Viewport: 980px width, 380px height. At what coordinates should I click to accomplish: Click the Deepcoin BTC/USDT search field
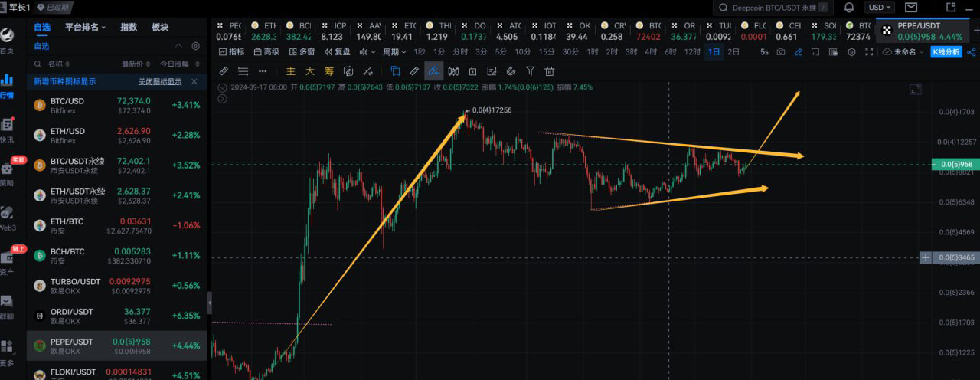click(773, 8)
